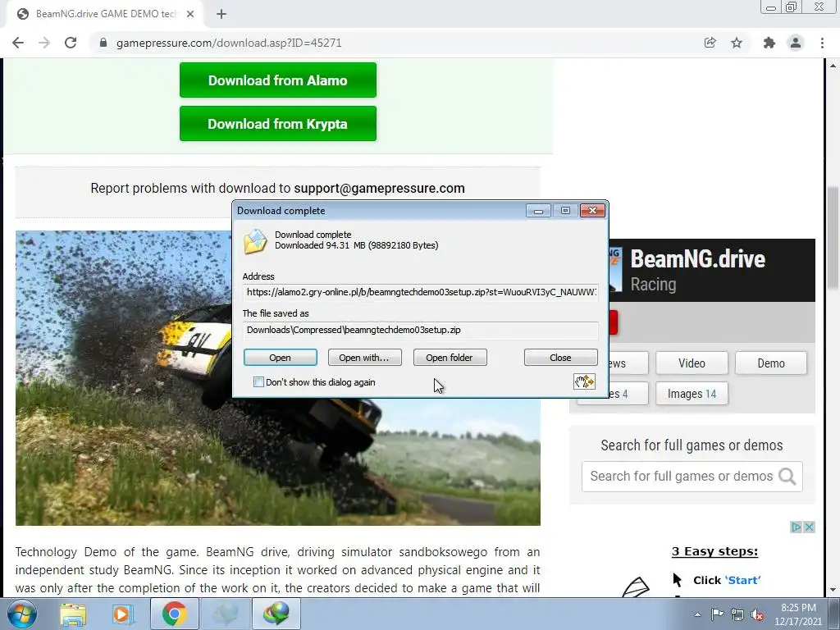The image size is (840, 630).
Task: Click the AdChoices triangle icon
Action: click(796, 527)
